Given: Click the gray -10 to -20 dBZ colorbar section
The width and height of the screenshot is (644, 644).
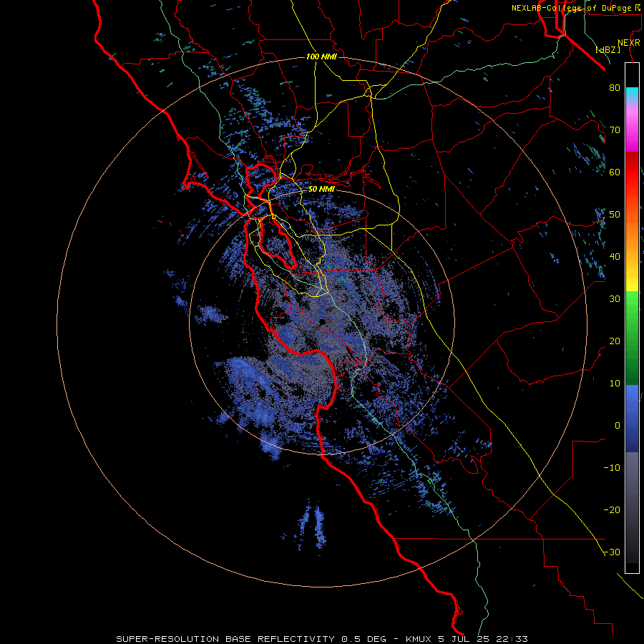Looking at the screenshot, I should coord(632,489).
